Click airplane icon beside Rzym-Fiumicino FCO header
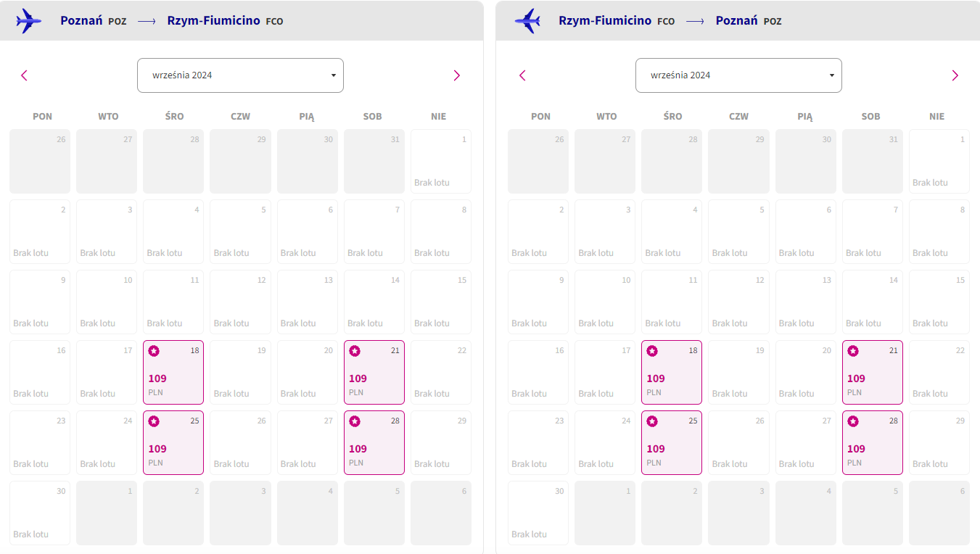This screenshot has width=980, height=554. [x=527, y=21]
